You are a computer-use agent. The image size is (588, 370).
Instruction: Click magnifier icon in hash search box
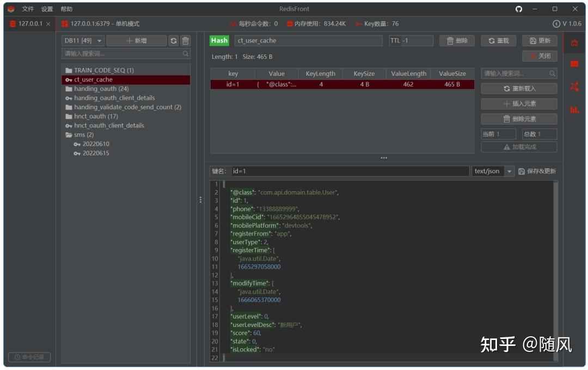click(x=552, y=74)
